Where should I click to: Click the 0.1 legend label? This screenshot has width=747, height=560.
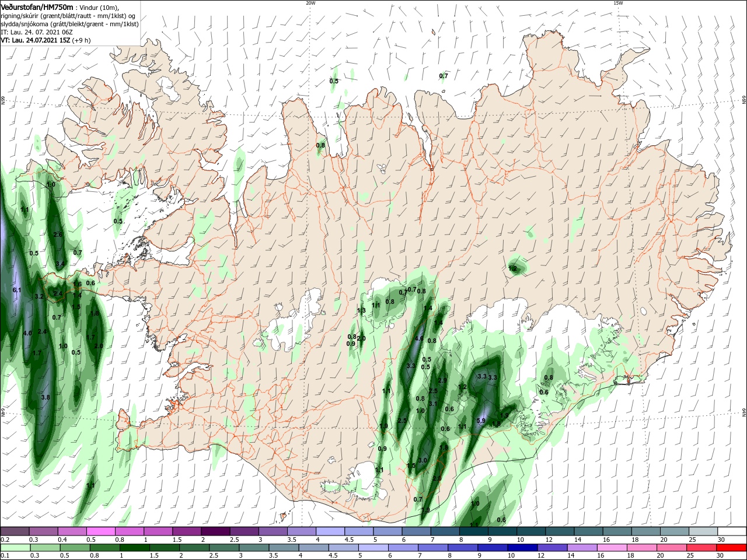coord(5,555)
